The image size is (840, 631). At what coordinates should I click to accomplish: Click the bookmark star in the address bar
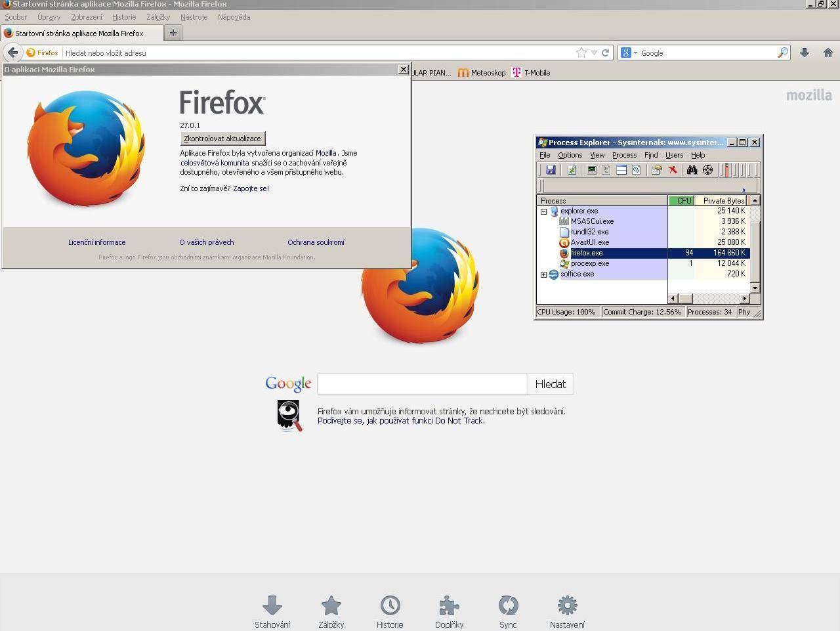581,53
